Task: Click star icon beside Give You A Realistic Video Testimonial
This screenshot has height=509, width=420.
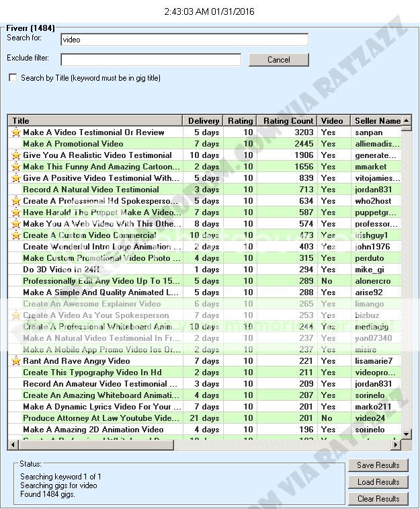Action: click(16, 155)
